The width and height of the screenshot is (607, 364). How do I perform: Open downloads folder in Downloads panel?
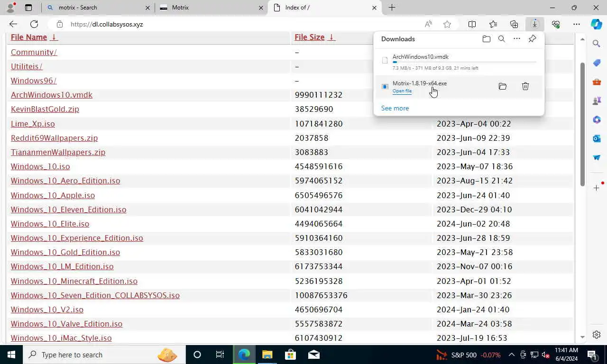[486, 39]
